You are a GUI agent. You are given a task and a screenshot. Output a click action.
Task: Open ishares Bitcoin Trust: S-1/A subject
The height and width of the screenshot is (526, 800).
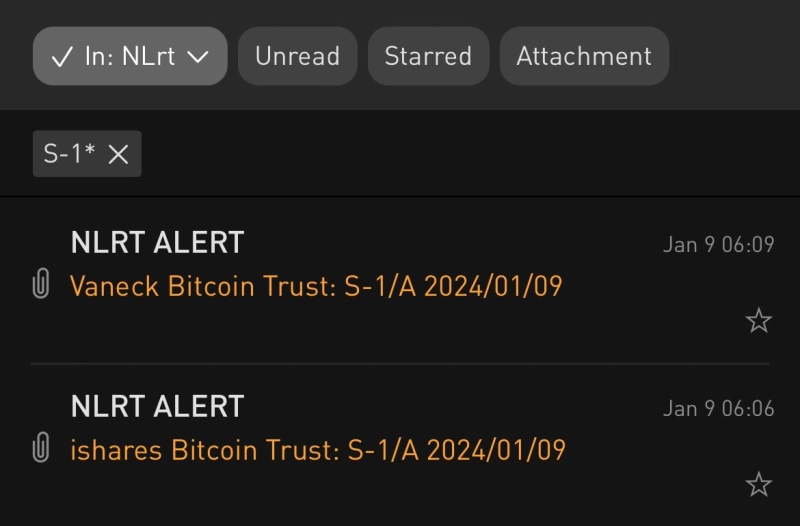point(317,450)
